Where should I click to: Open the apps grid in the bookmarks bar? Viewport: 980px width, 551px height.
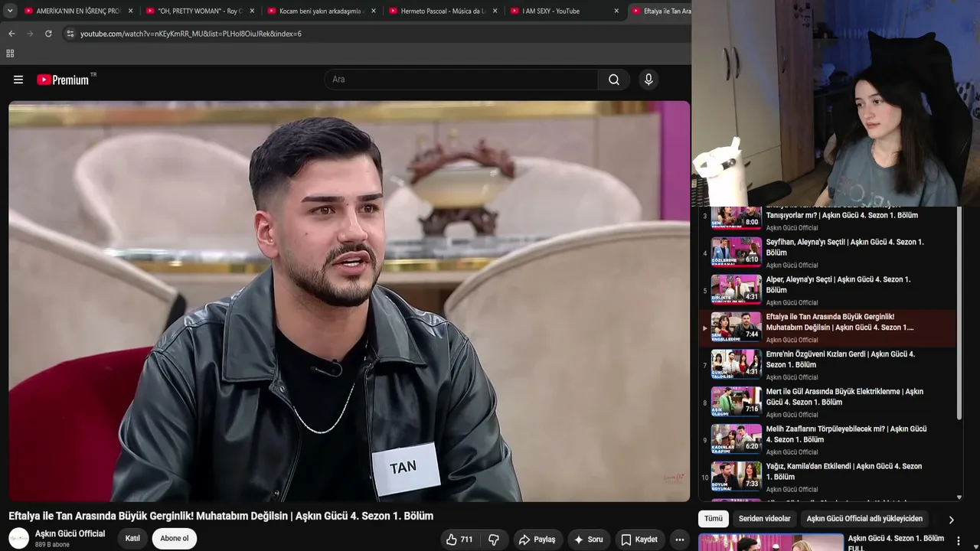pos(10,54)
